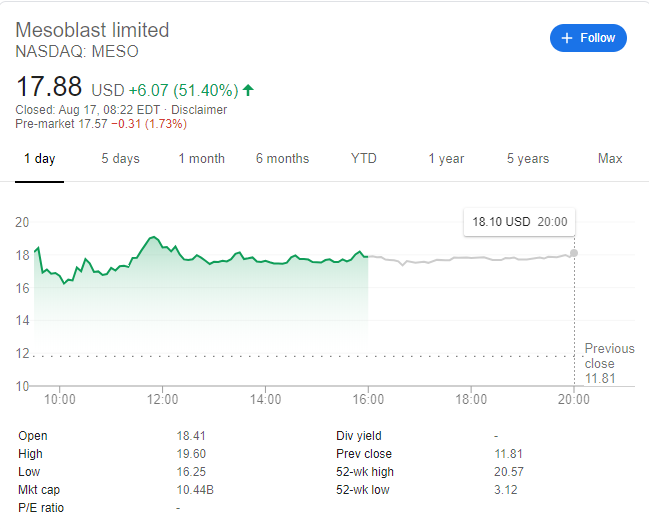Open the Disclaimer link

pos(200,110)
